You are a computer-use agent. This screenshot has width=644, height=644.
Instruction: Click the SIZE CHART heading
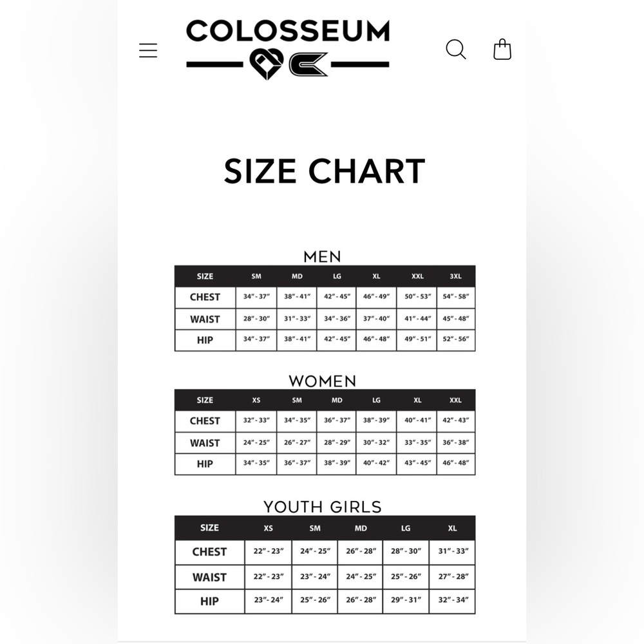(x=324, y=171)
